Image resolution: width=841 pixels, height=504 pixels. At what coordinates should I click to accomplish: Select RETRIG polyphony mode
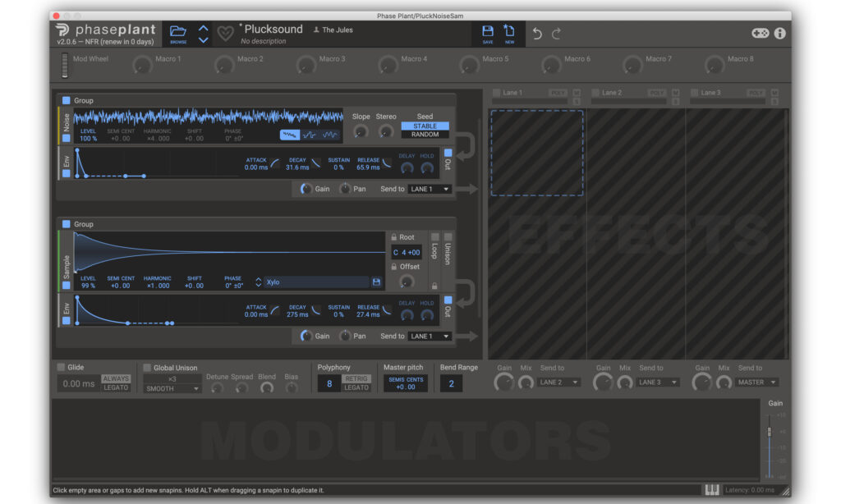click(356, 378)
